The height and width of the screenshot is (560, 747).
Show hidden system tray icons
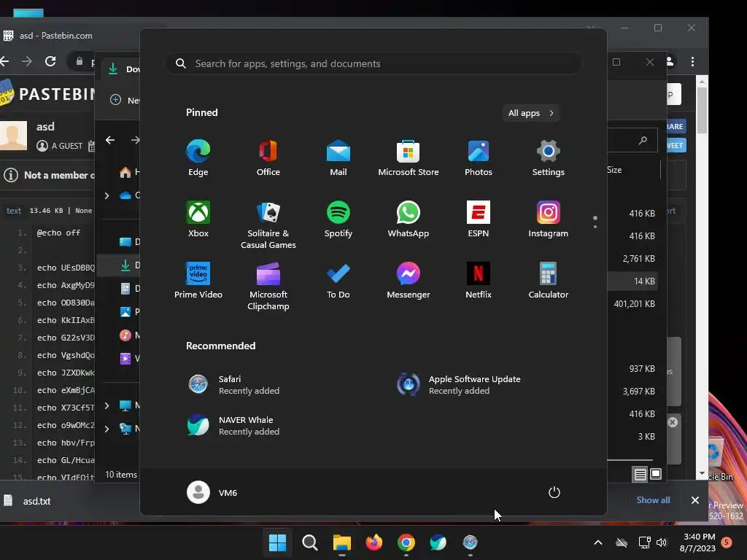click(598, 542)
